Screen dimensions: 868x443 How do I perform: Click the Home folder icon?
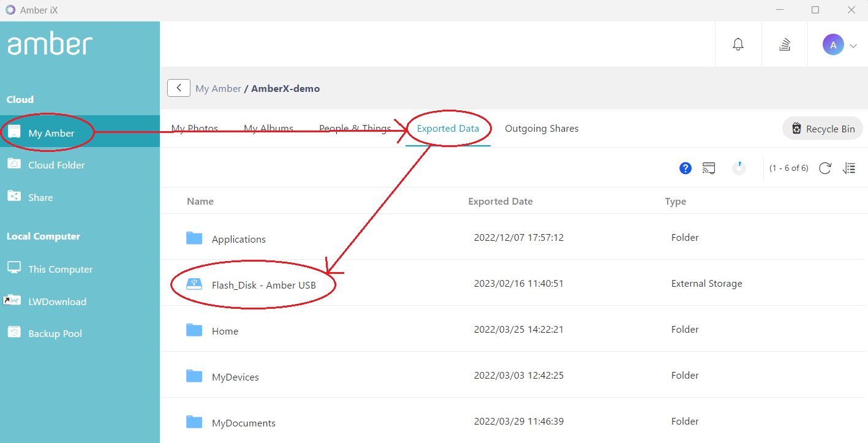coord(194,330)
